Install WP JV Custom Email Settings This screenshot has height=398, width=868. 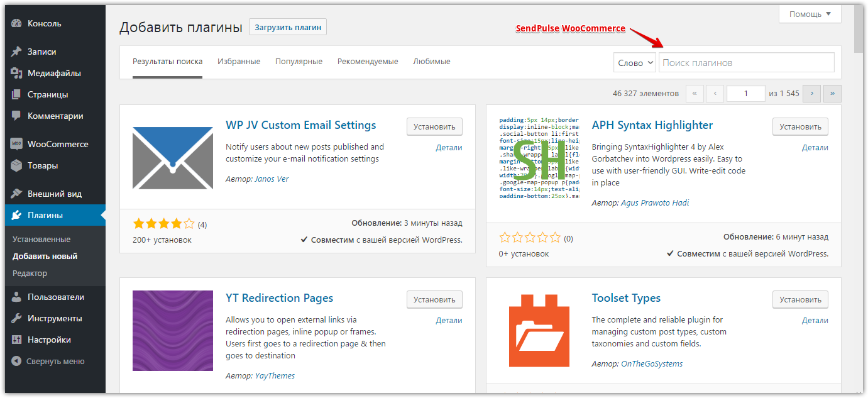(434, 126)
